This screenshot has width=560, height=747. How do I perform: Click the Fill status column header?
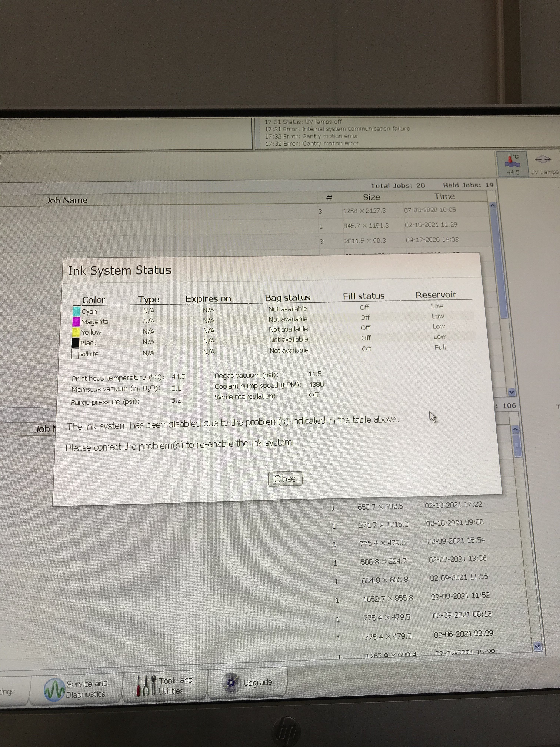pyautogui.click(x=364, y=296)
